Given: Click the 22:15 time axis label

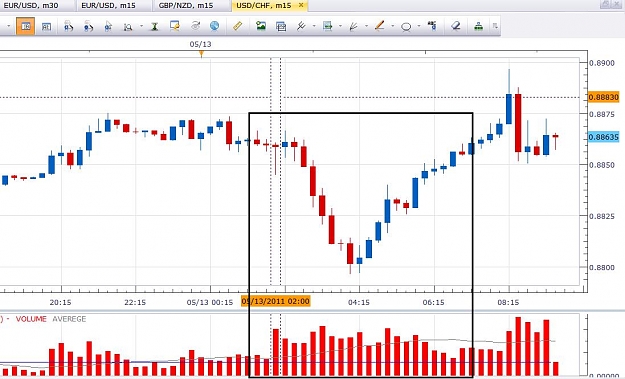Looking at the screenshot, I should (135, 302).
